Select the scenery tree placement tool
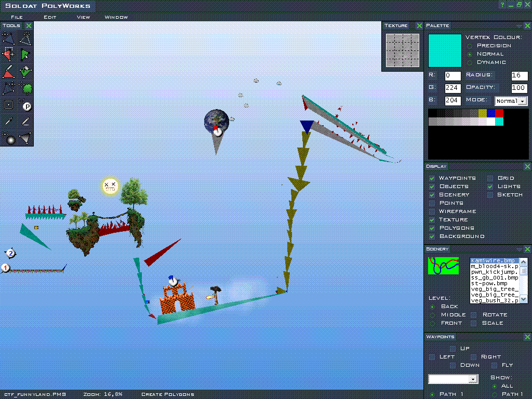The height and width of the screenshot is (399, 532). (x=25, y=88)
